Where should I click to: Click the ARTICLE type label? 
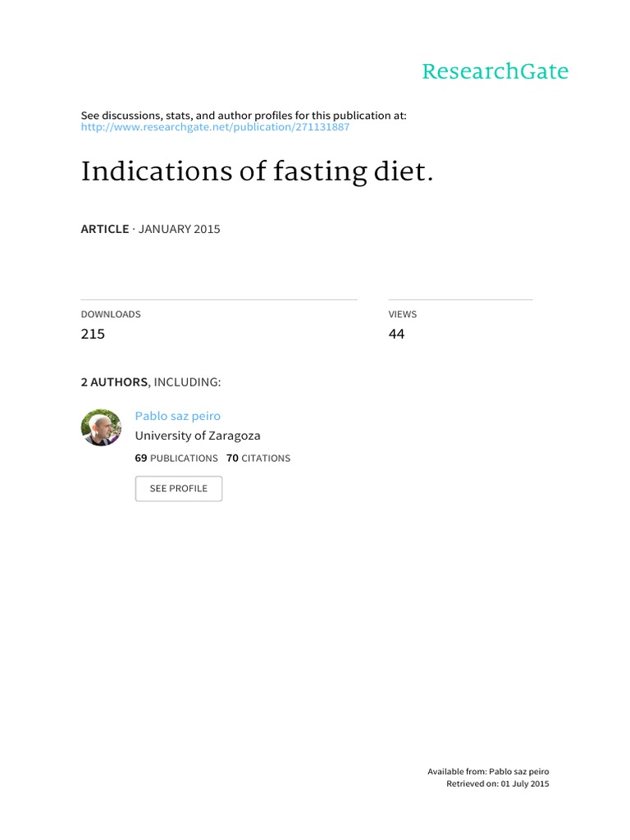(105, 230)
